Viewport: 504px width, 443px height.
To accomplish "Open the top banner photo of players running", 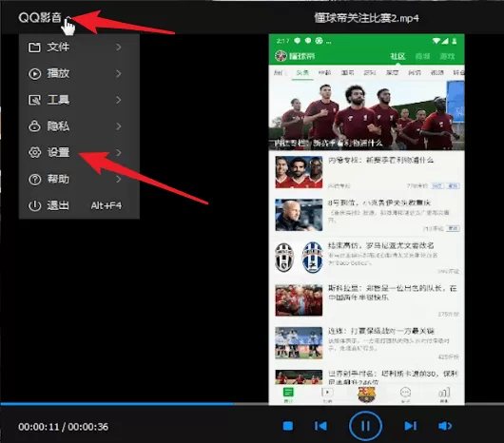I will tap(366, 115).
